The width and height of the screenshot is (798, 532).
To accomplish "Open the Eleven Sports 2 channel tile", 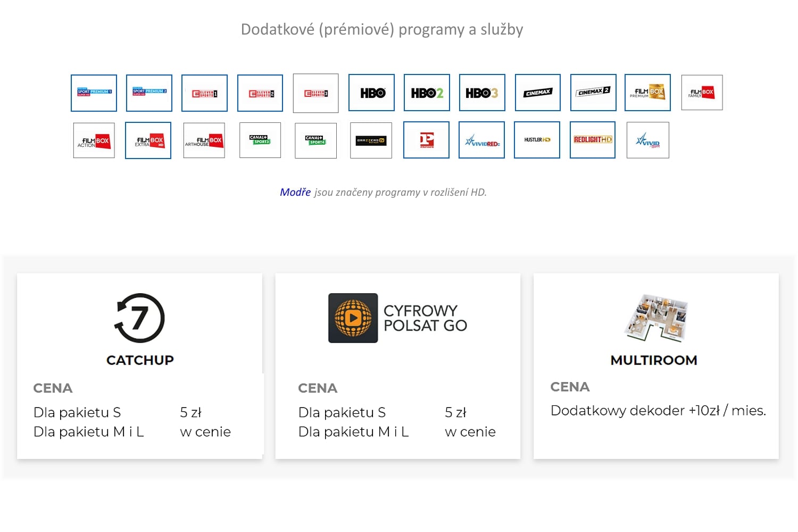I will [260, 93].
